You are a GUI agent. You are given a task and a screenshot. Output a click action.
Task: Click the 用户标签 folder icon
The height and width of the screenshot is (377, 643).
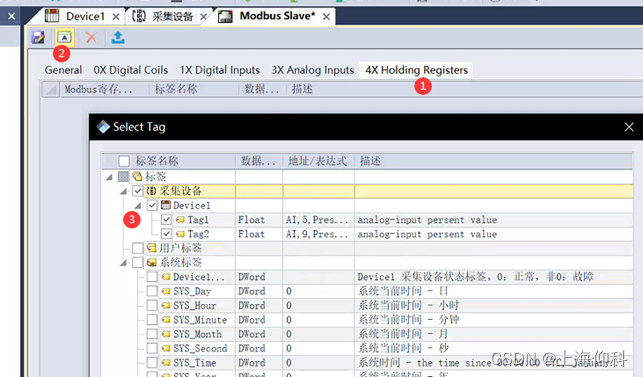click(x=152, y=248)
